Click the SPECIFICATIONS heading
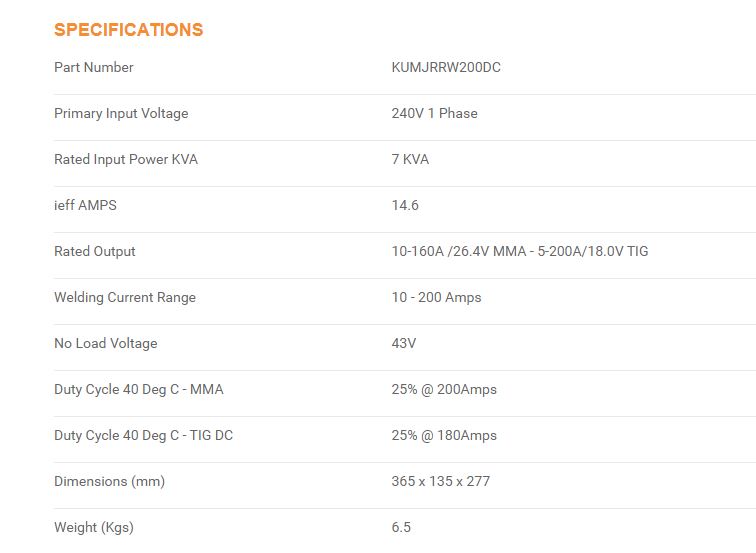The image size is (756, 553). point(128,30)
